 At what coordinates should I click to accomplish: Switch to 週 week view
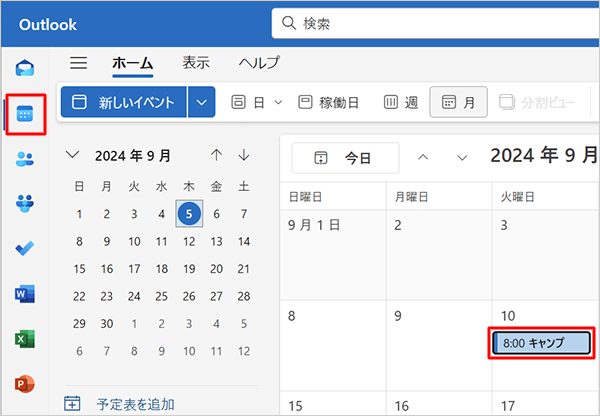point(401,102)
